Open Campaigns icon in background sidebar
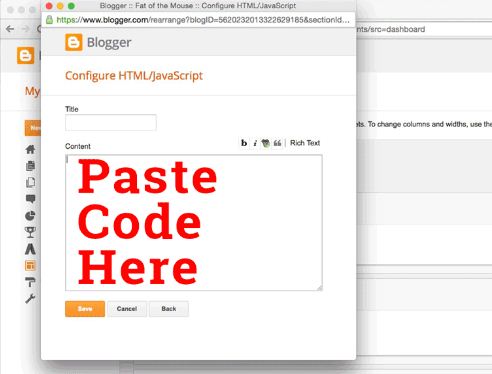This screenshot has width=492, height=374. (x=30, y=249)
